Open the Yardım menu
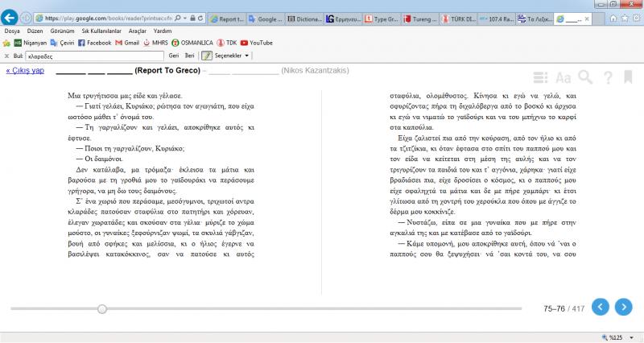Viewport: 644px width, 343px height. (163, 31)
